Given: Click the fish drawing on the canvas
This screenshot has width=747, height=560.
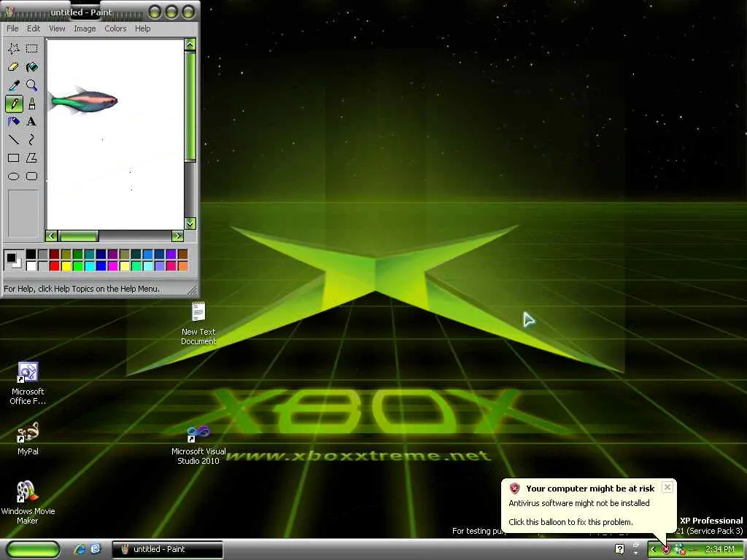Looking at the screenshot, I should pyautogui.click(x=83, y=101).
